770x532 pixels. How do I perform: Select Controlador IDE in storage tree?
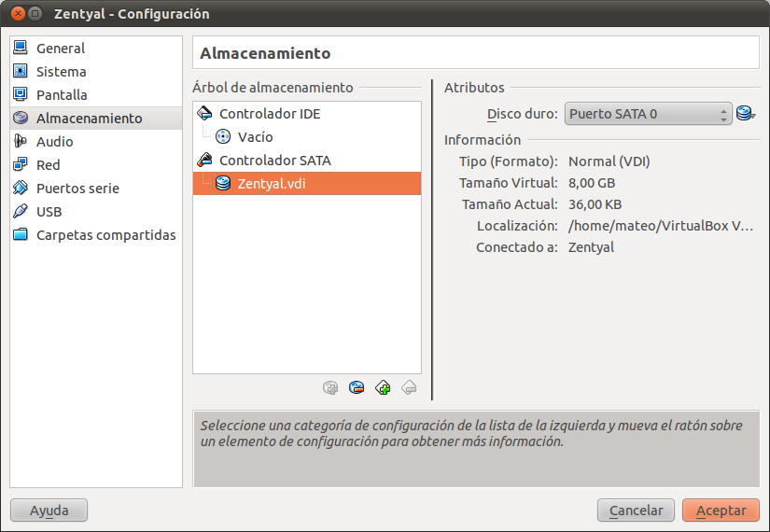(x=307, y=114)
